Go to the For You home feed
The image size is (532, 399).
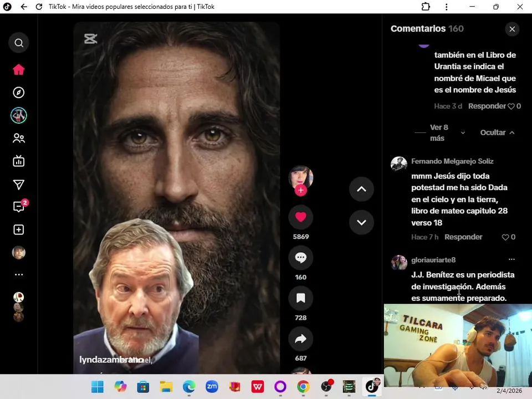19,70
